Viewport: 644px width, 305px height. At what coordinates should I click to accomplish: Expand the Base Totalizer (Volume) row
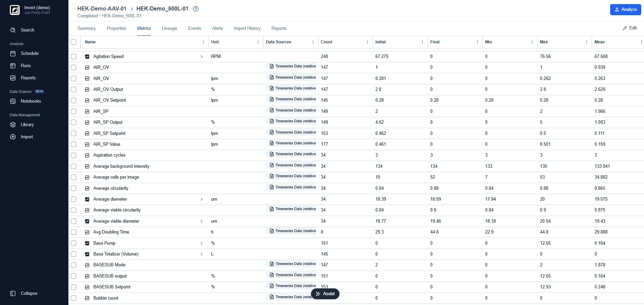[x=202, y=254]
